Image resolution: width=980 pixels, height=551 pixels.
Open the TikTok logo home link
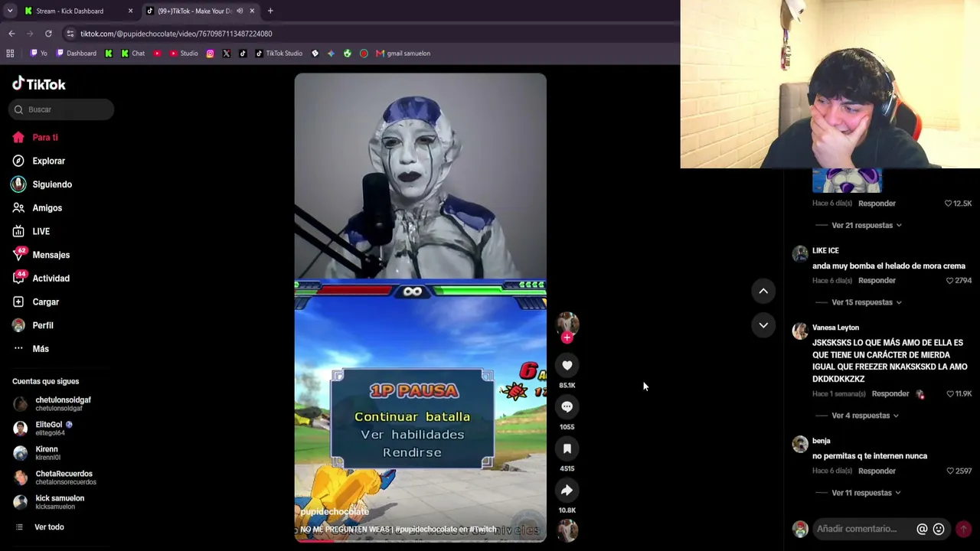pos(39,84)
